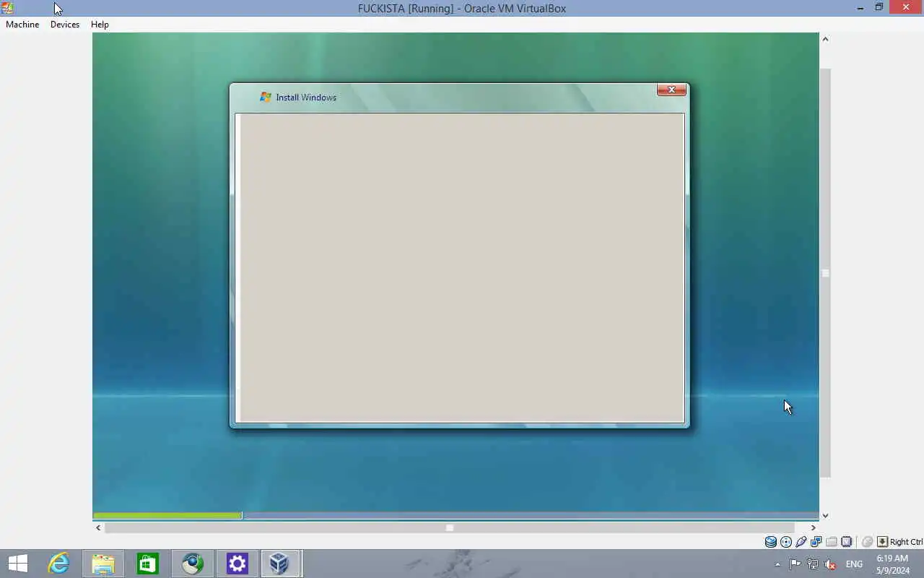Click the processor chip status icon

tap(847, 542)
